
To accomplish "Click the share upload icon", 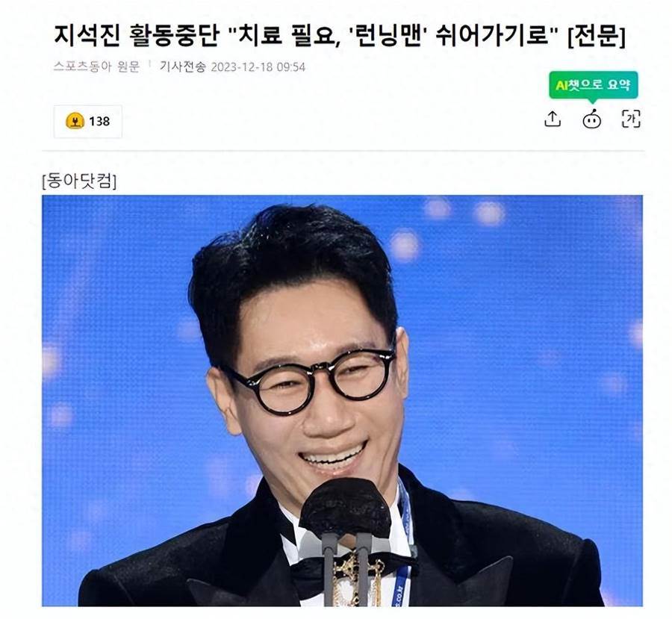I will [553, 119].
